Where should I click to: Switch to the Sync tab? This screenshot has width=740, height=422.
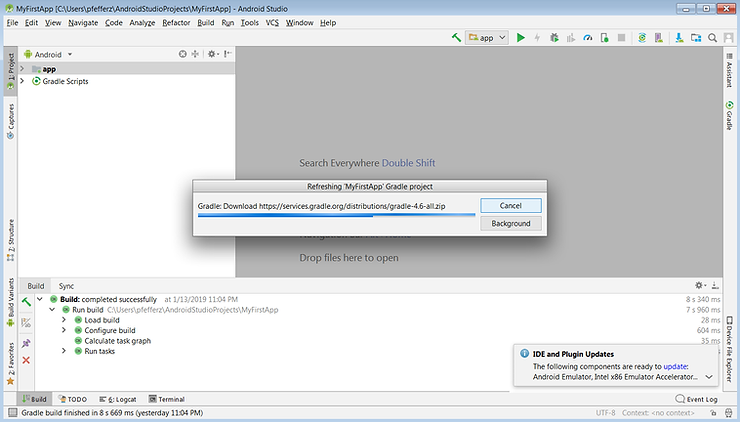point(66,286)
